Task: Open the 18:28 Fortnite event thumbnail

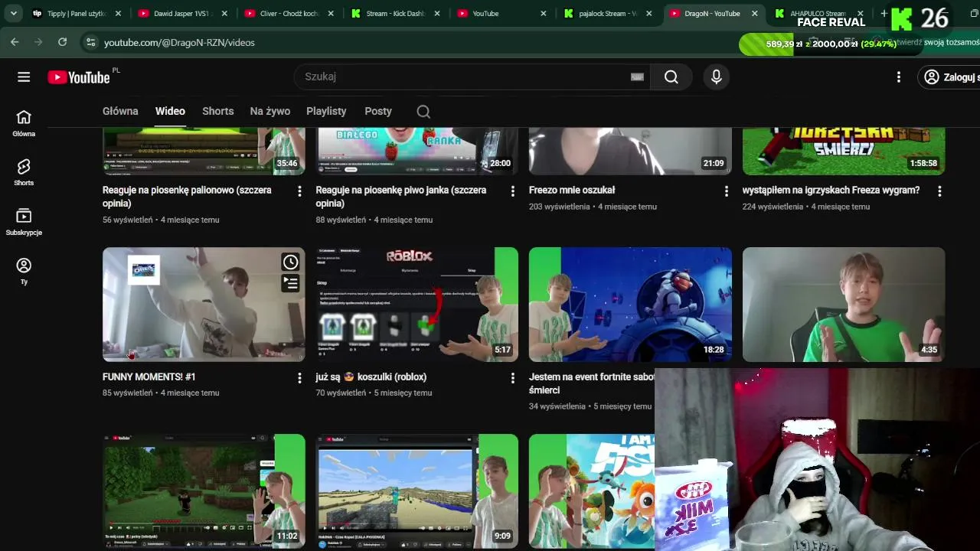Action: pyautogui.click(x=630, y=304)
